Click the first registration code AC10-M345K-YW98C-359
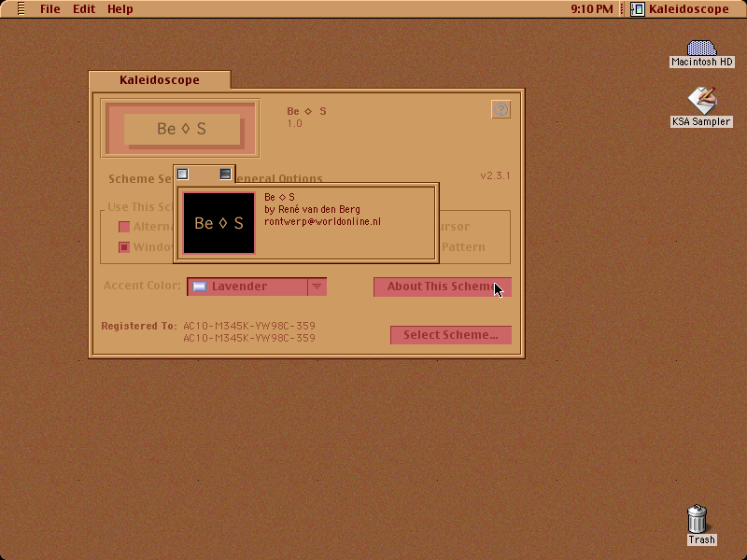The width and height of the screenshot is (747, 560). (249, 326)
